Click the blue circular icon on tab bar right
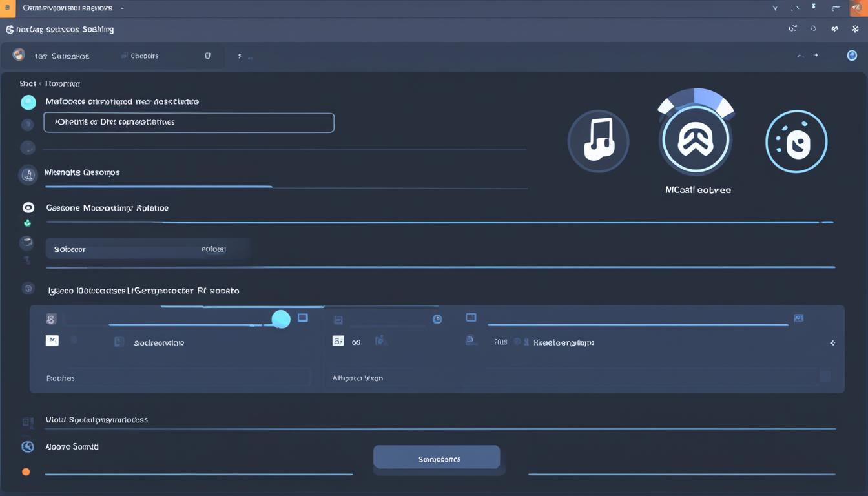Viewport: 868px width, 496px height. [x=852, y=56]
